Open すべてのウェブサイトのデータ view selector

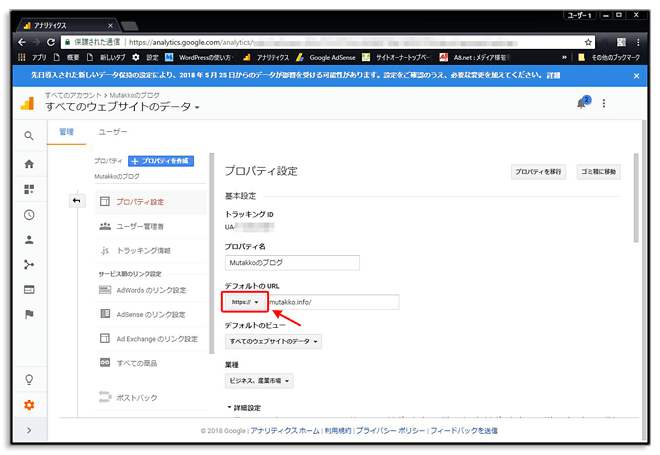(x=122, y=106)
